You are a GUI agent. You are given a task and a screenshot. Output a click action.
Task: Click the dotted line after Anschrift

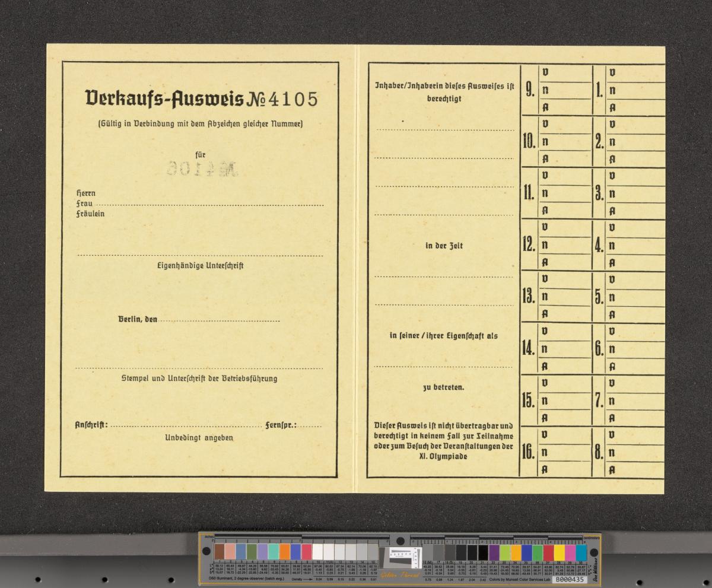click(186, 426)
